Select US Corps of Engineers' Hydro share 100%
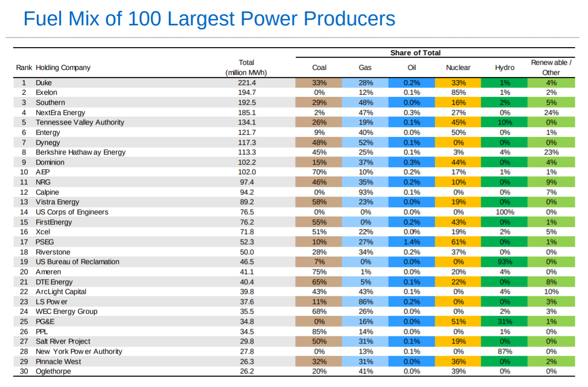 point(505,212)
